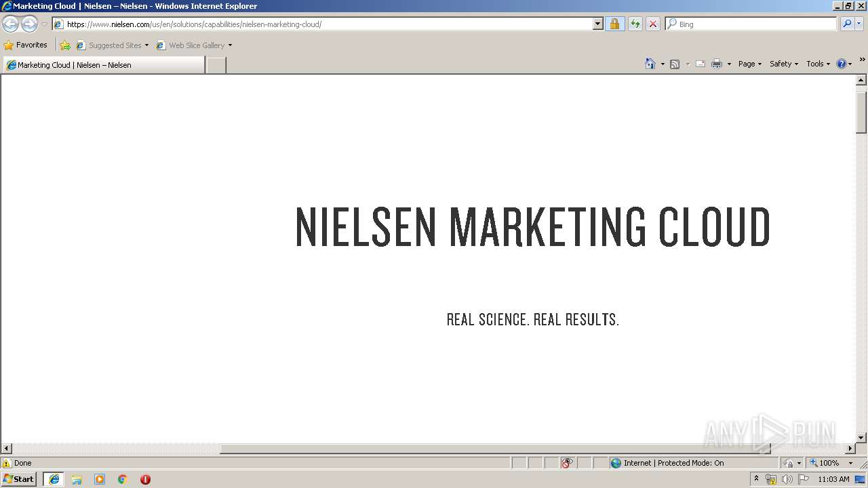Open Action Center flag tray icon
Image resolution: width=868 pixels, height=488 pixels.
pos(803,479)
